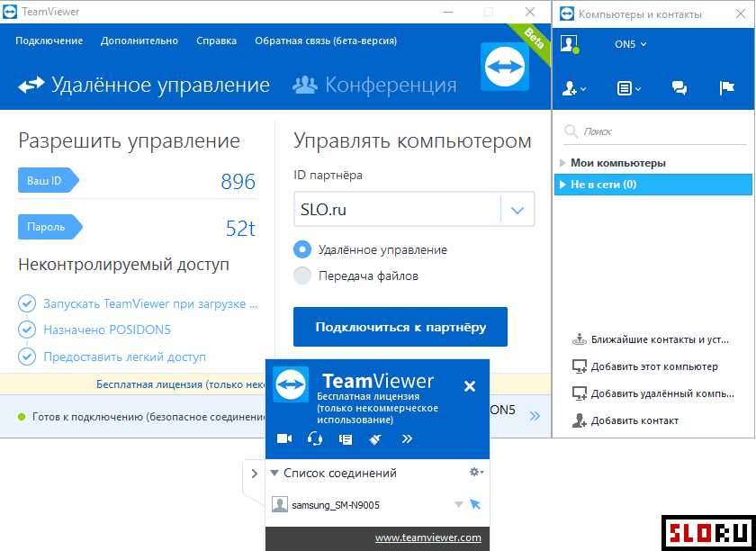Viewport: 756px width, 551px height.
Task: Collapse session panel with side arrow
Action: (x=254, y=474)
